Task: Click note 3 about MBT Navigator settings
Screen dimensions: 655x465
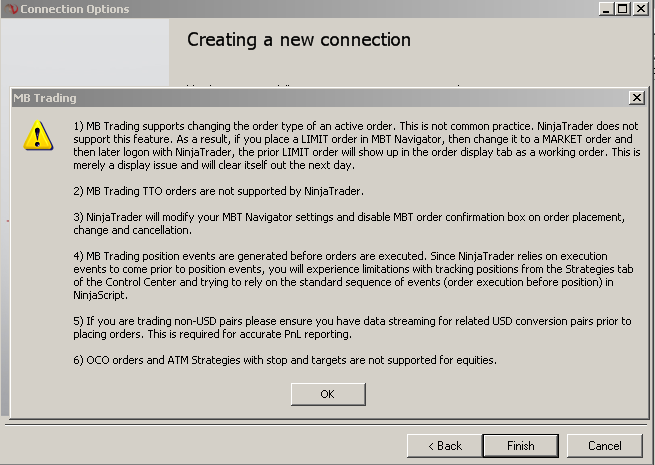Action: click(349, 224)
